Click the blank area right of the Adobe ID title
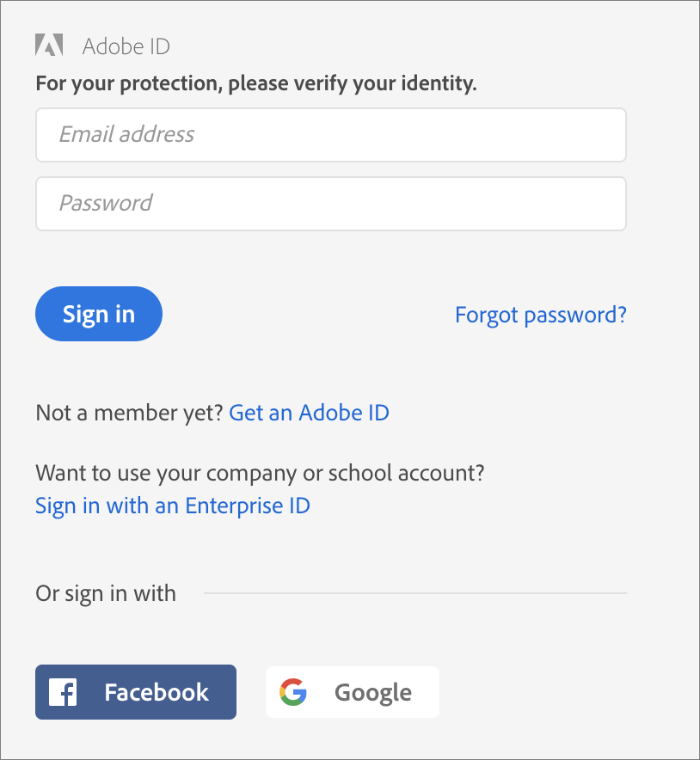The height and width of the screenshot is (760, 700). [x=413, y=46]
